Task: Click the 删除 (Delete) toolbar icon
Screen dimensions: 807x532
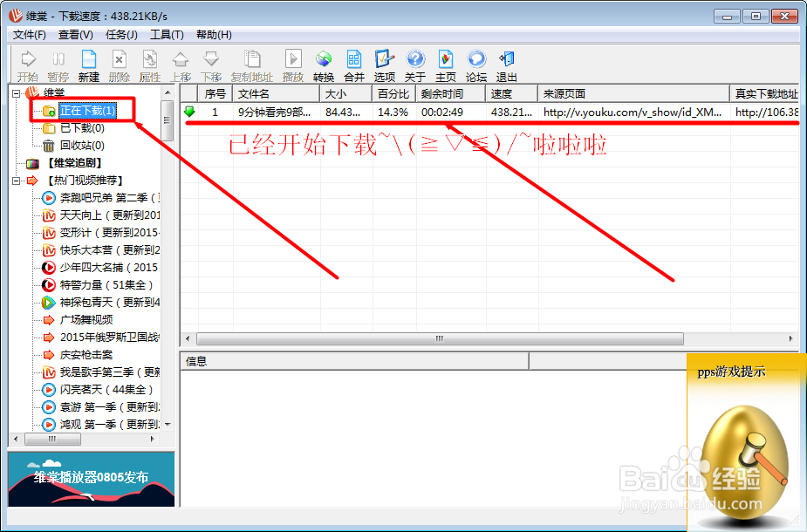Action: pos(119,66)
